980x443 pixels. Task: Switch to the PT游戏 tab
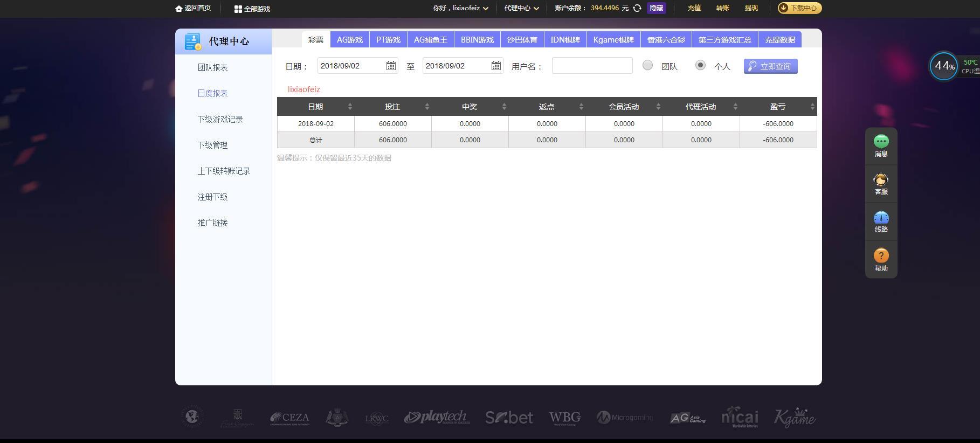388,39
